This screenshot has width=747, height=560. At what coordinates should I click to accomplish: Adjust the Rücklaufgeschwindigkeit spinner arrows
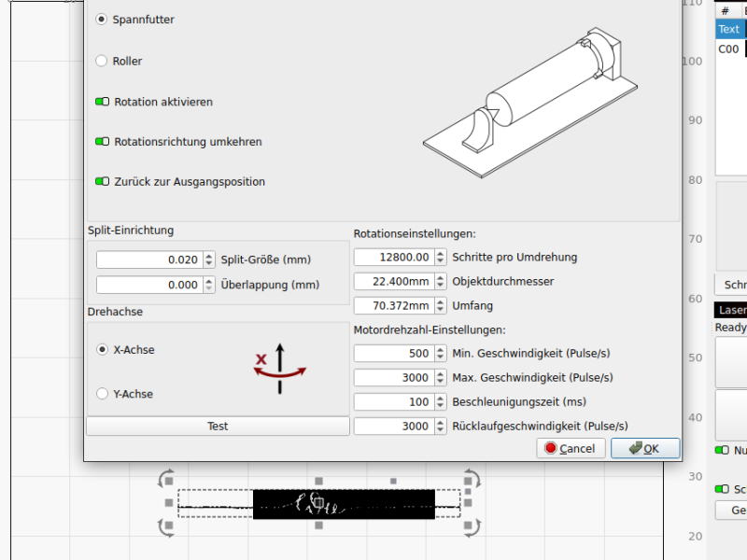click(440, 427)
